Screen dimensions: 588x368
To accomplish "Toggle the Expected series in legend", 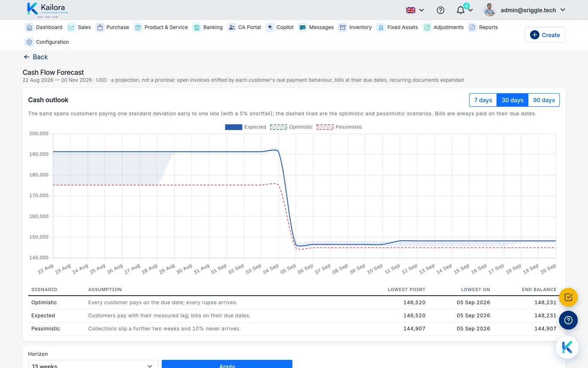I will click(x=246, y=127).
